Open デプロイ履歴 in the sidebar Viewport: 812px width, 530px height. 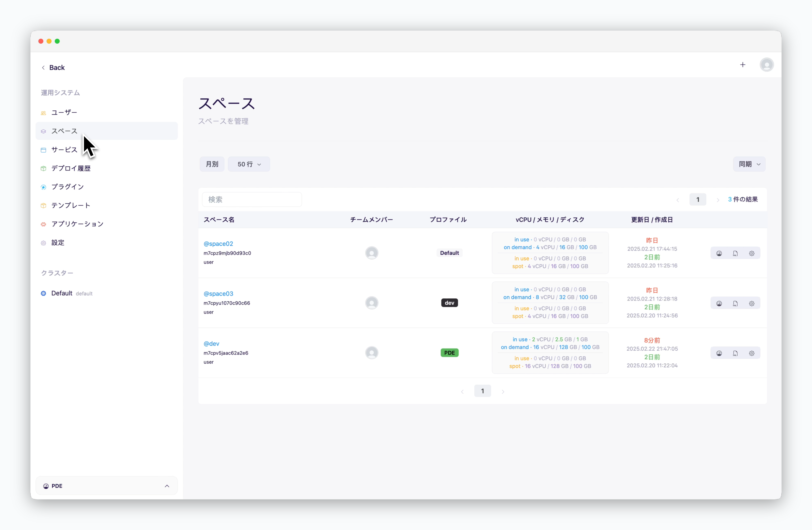pos(107,168)
